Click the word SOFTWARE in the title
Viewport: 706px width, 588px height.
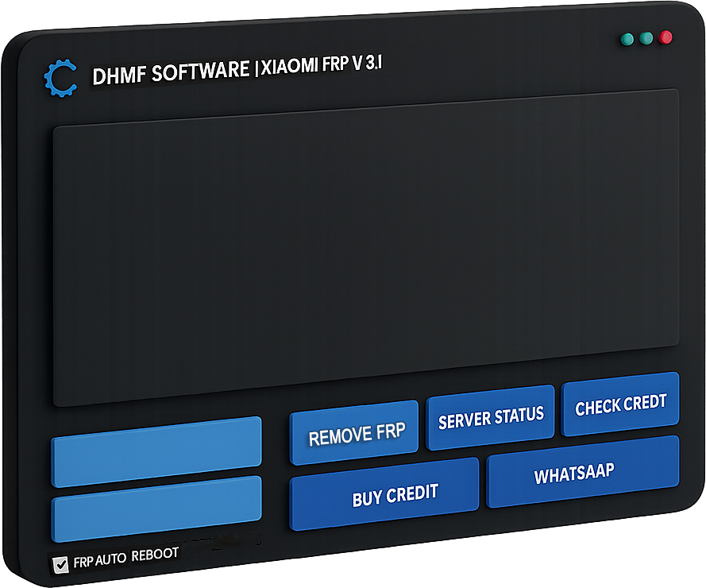[x=200, y=72]
